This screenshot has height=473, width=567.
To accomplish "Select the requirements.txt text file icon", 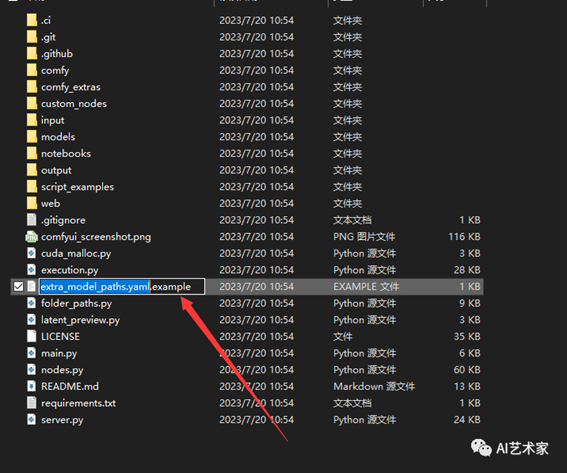I will 31,403.
